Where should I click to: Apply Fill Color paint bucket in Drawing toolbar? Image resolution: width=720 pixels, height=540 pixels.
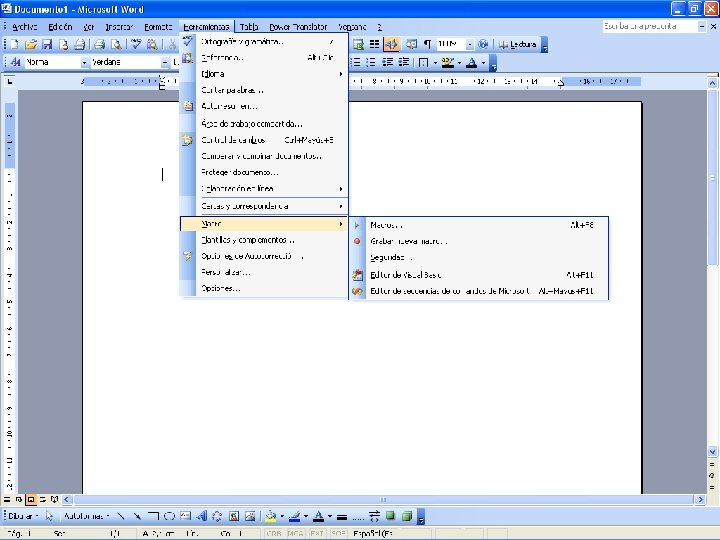point(271,516)
